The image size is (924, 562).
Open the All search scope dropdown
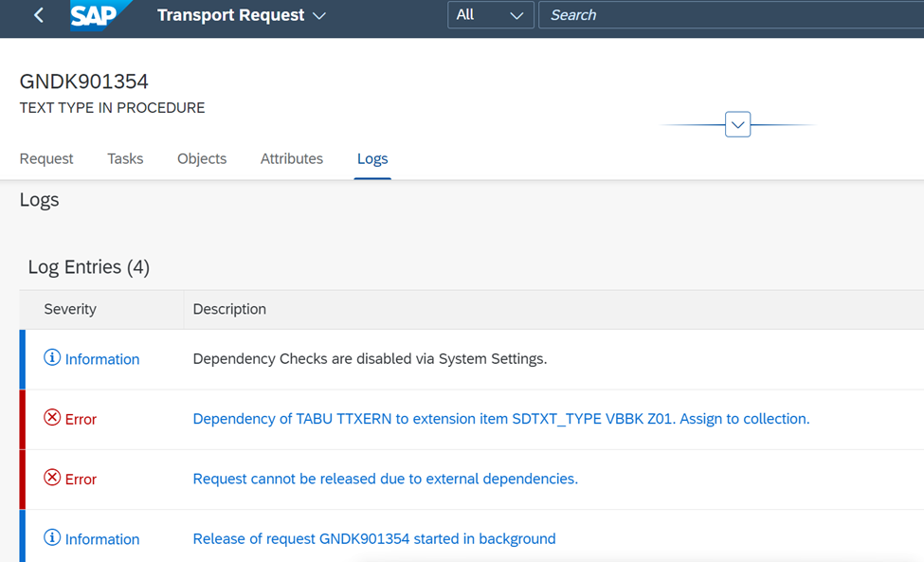click(x=490, y=15)
